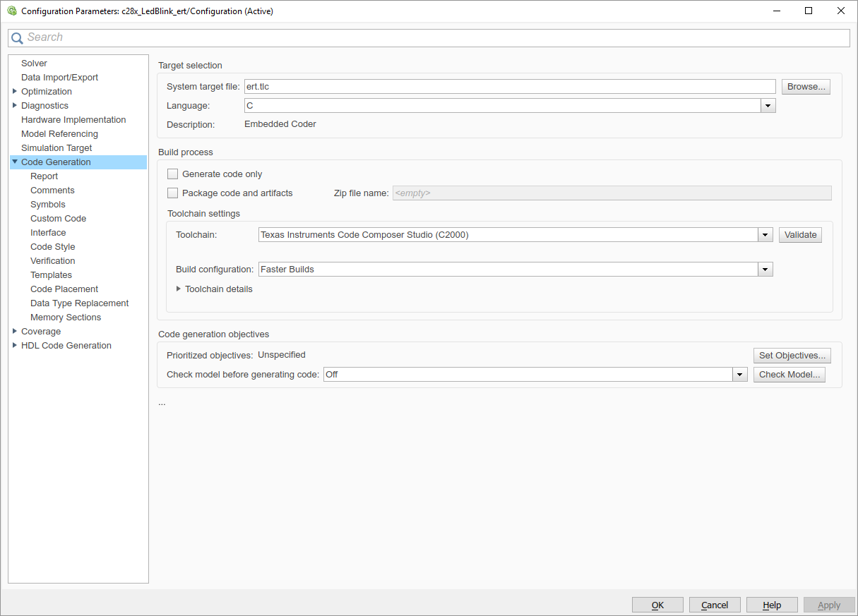Click the Cancel button
Viewport: 858px width, 616px height.
[715, 605]
